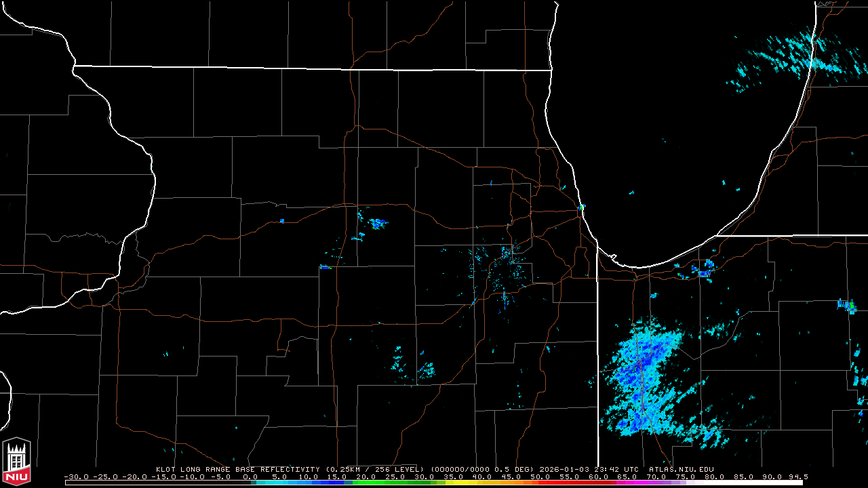Click the NIU castle logo

[16, 460]
